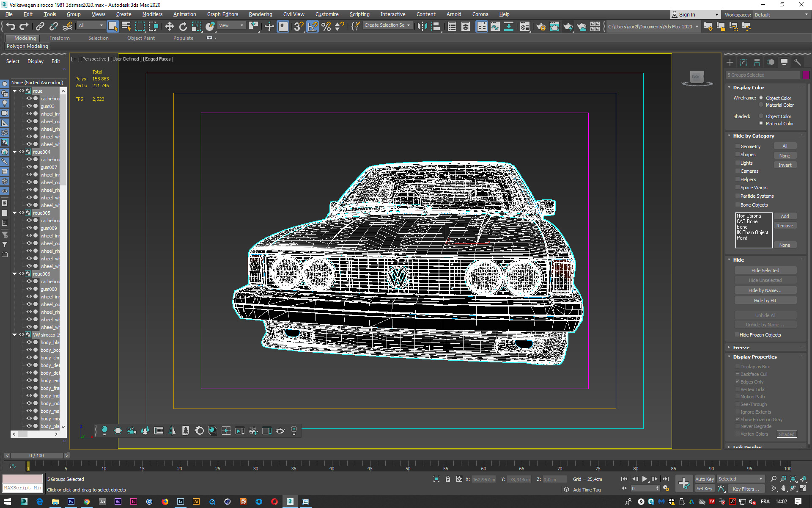This screenshot has height=508, width=812.
Task: Open the Graph Editors menu
Action: pos(222,14)
